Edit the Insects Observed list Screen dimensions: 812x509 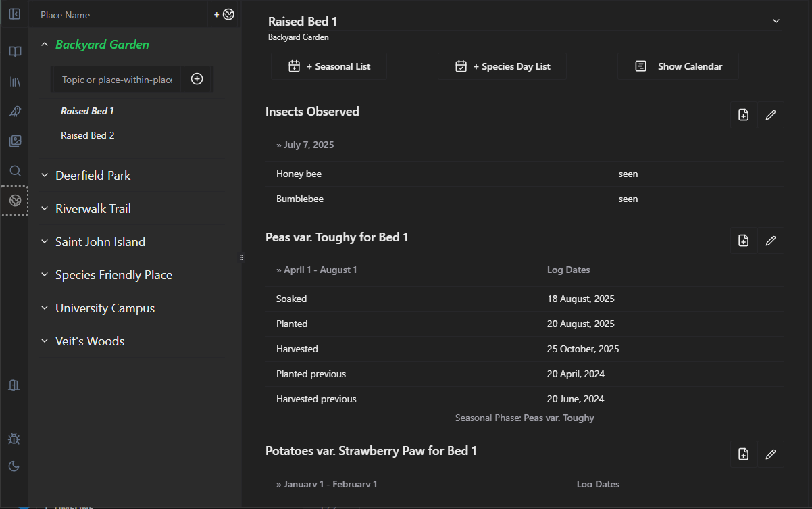(770, 115)
